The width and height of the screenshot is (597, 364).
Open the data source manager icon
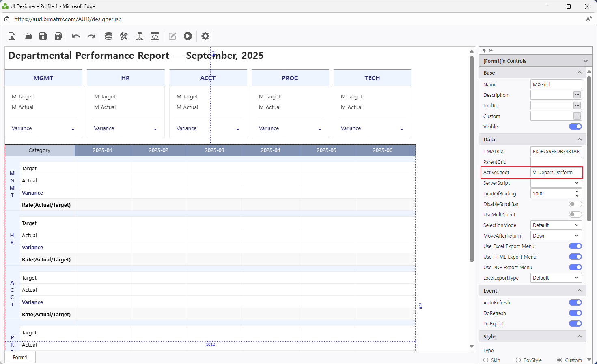tap(108, 36)
